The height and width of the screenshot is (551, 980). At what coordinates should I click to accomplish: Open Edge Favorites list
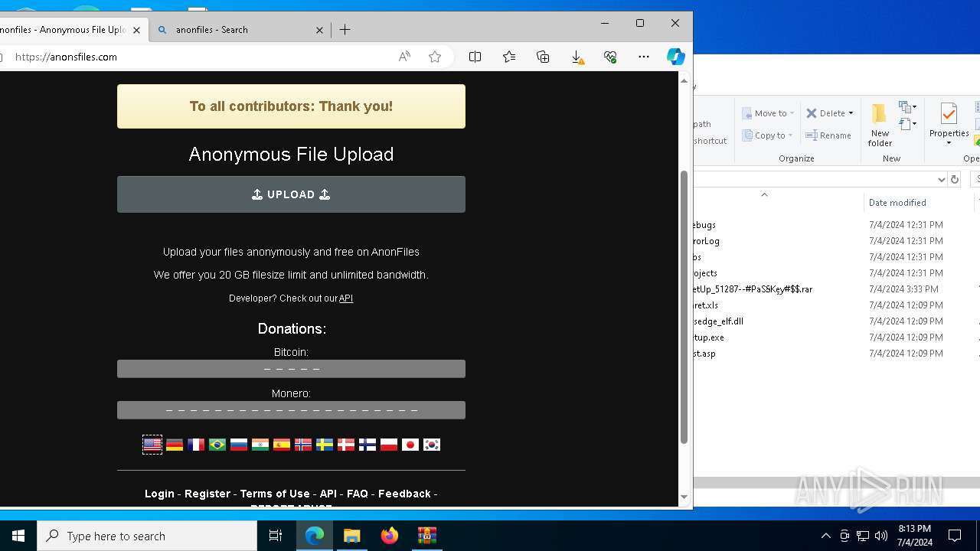509,57
